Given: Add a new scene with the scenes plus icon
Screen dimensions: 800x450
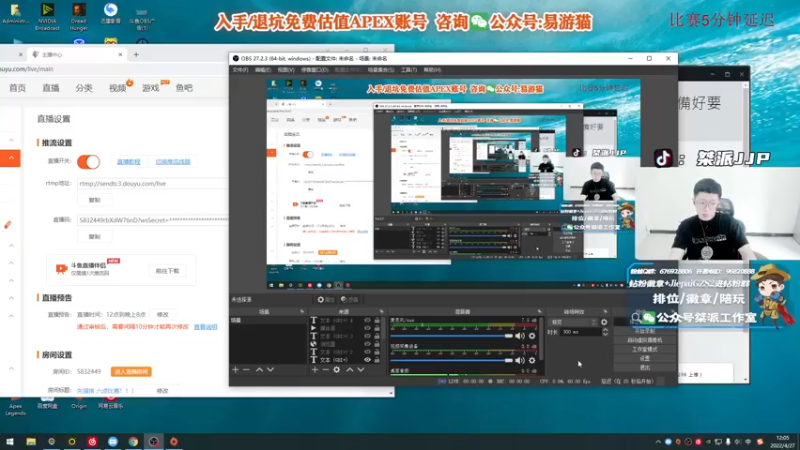Looking at the screenshot, I should coord(235,369).
